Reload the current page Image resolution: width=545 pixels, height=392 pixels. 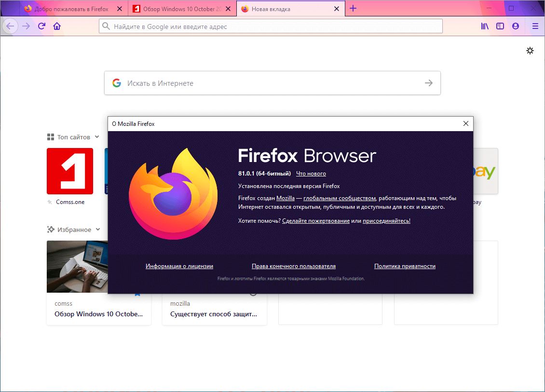click(x=42, y=26)
